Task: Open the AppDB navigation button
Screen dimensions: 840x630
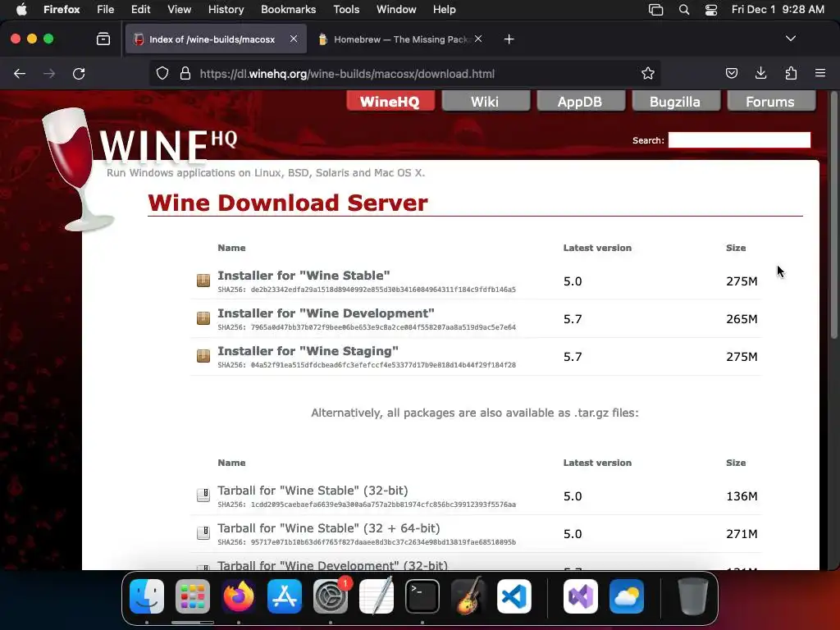Action: coord(580,101)
